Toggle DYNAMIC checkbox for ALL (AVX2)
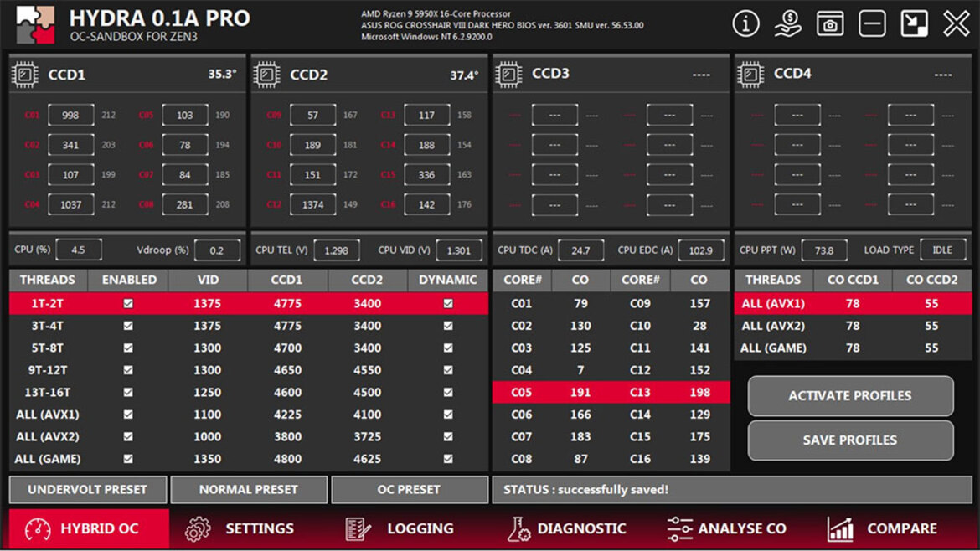980x551 pixels. (448, 436)
